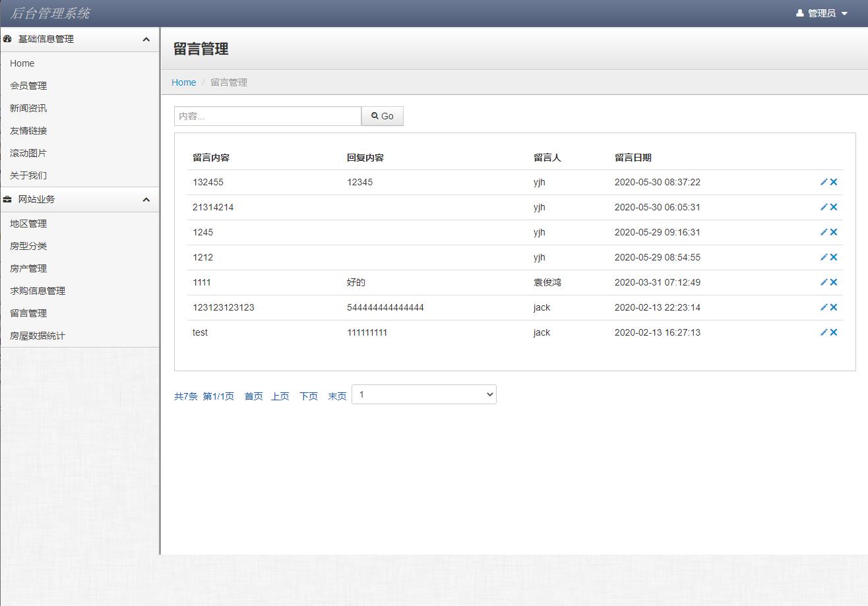Click the magnifier icon on the Go button
Image resolution: width=868 pixels, height=606 pixels.
click(x=375, y=115)
